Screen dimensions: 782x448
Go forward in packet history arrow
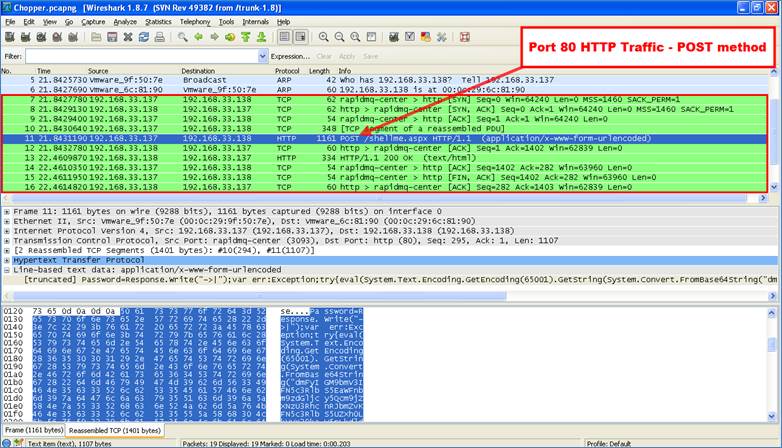pyautogui.click(x=214, y=37)
